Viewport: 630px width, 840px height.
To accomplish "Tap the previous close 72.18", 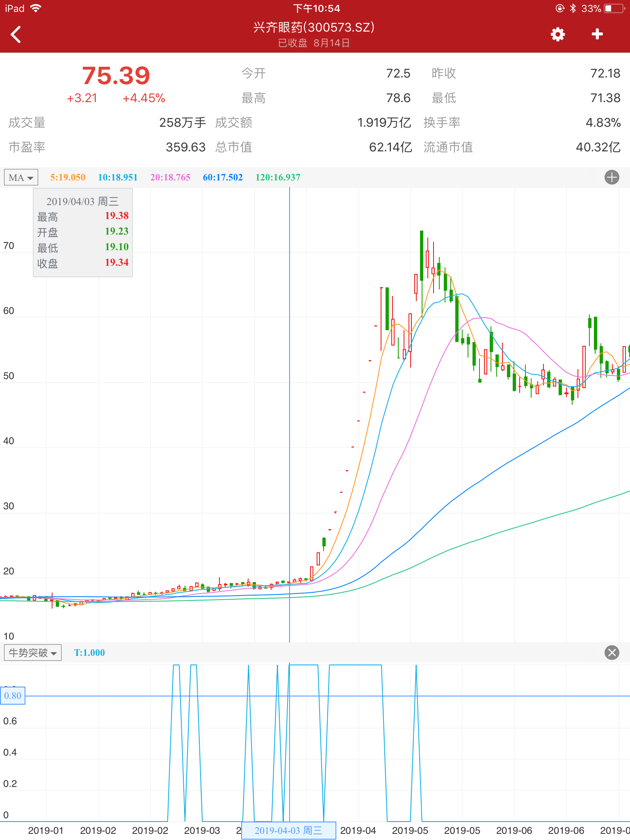I will click(605, 73).
